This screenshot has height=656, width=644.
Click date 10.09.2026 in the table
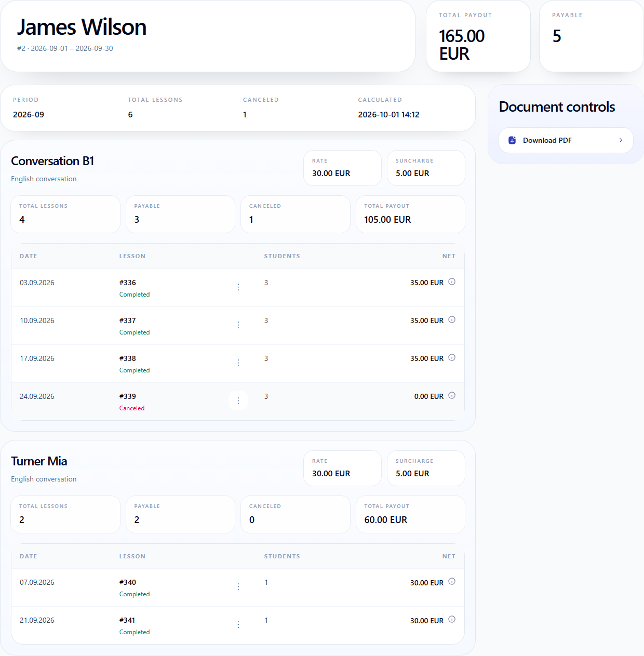(37, 321)
